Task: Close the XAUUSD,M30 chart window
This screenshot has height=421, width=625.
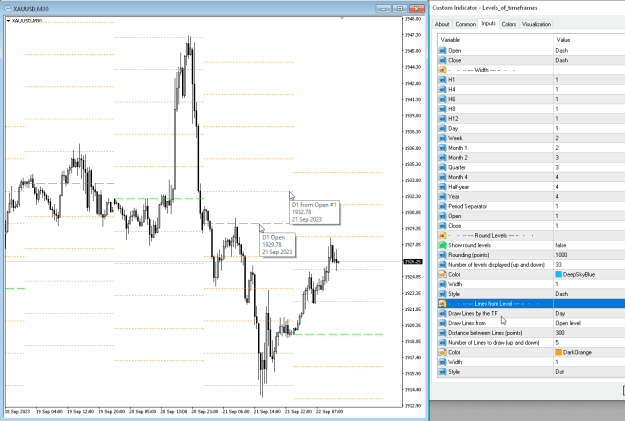Action: pyautogui.click(x=417, y=8)
